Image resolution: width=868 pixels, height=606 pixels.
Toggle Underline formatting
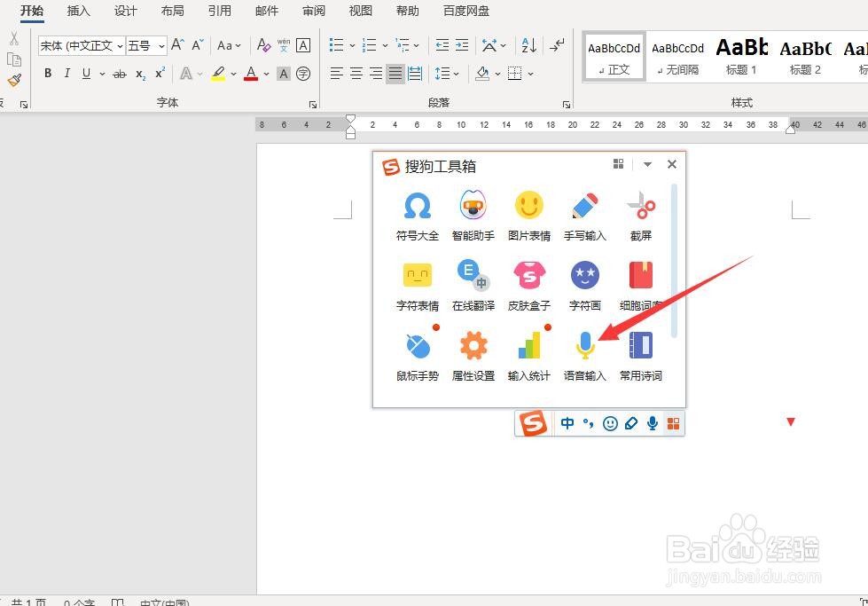click(86, 73)
